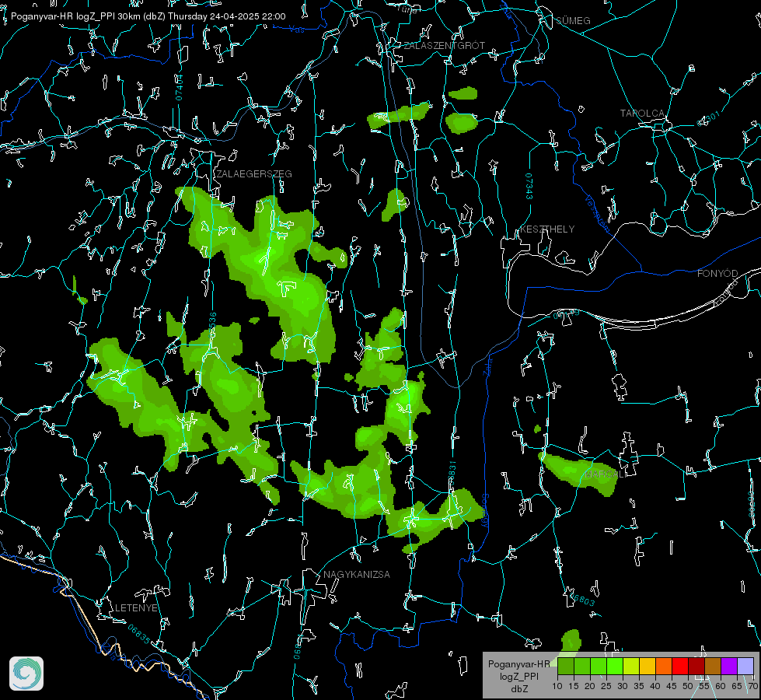Click the 20-25 dBZ green legend swatch

click(599, 666)
